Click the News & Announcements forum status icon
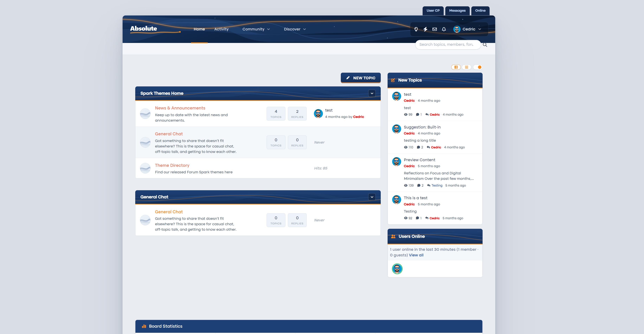 (x=145, y=114)
